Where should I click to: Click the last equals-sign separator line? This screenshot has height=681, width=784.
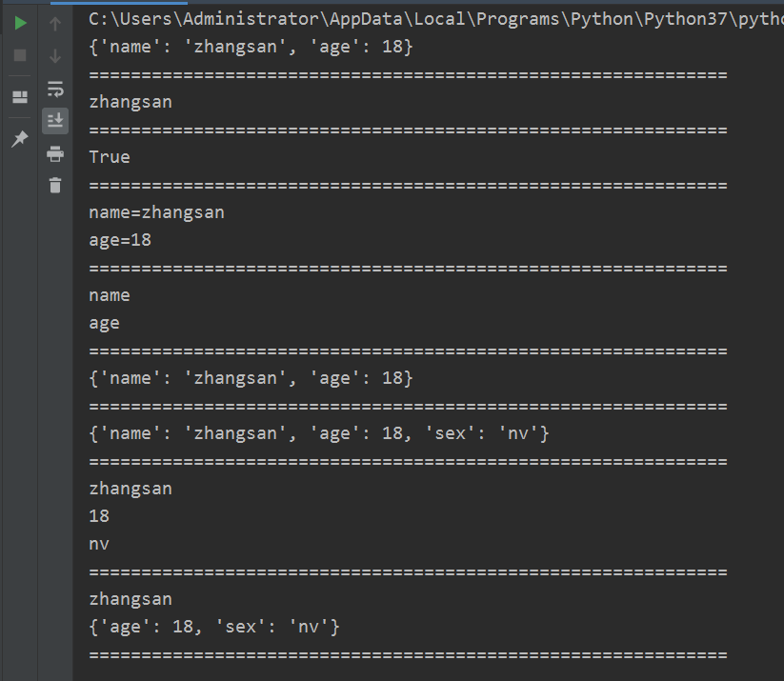coord(408,654)
